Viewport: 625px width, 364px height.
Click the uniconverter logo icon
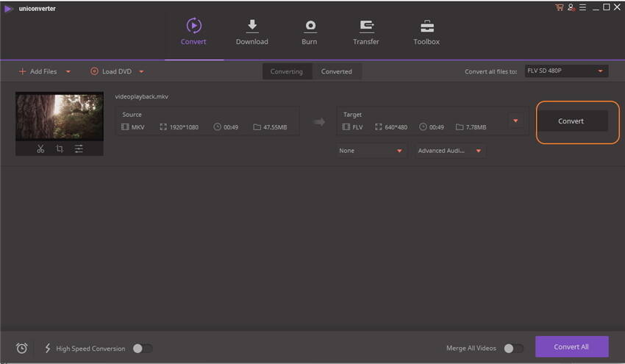pos(9,8)
